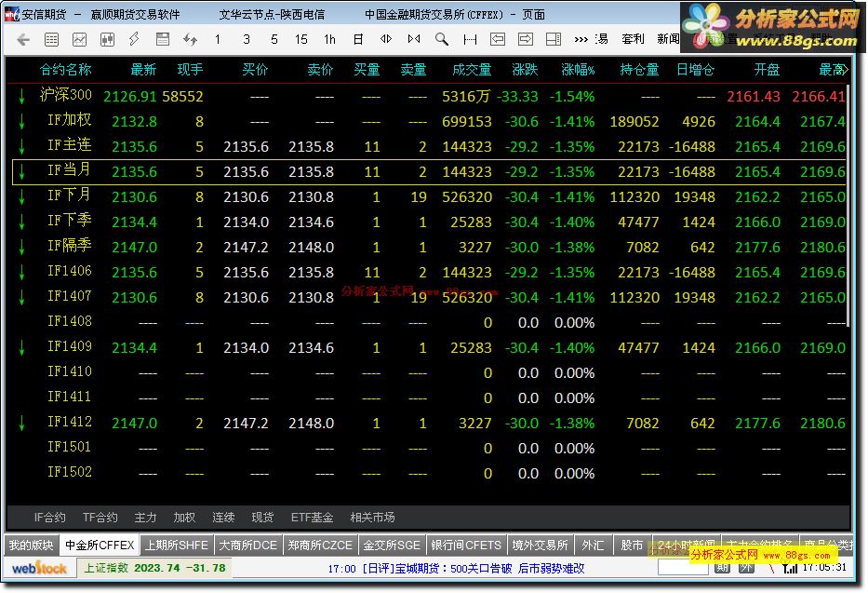Screen dimensions: 868x593
Task: Expand more toolbar items with >>> chevrons
Action: click(x=581, y=39)
